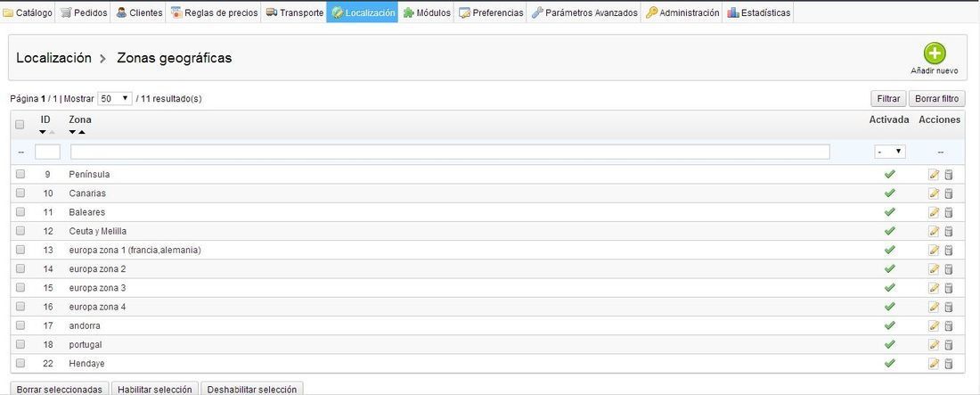
Task: Tick the checkbox for Península row
Action: click(20, 174)
